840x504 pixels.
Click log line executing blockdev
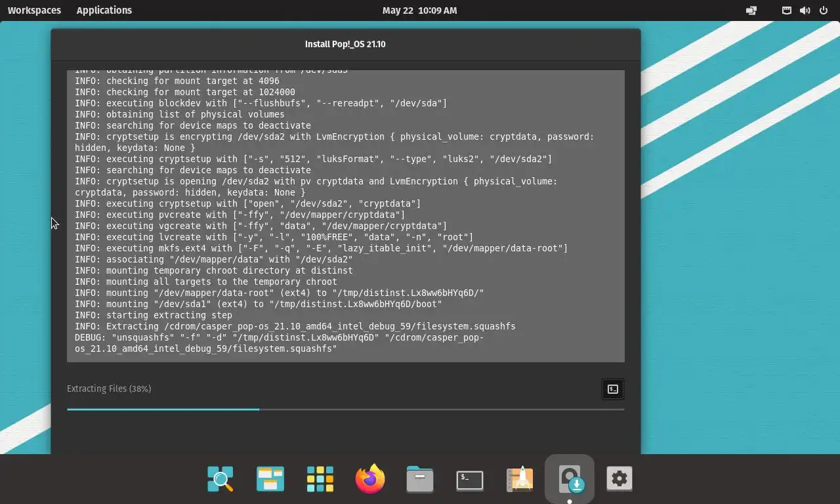[x=261, y=103]
